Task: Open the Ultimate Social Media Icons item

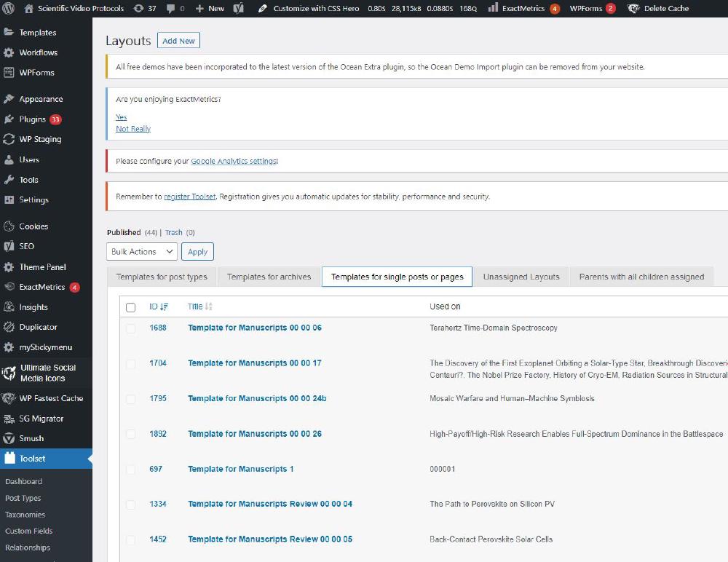Action: click(47, 373)
